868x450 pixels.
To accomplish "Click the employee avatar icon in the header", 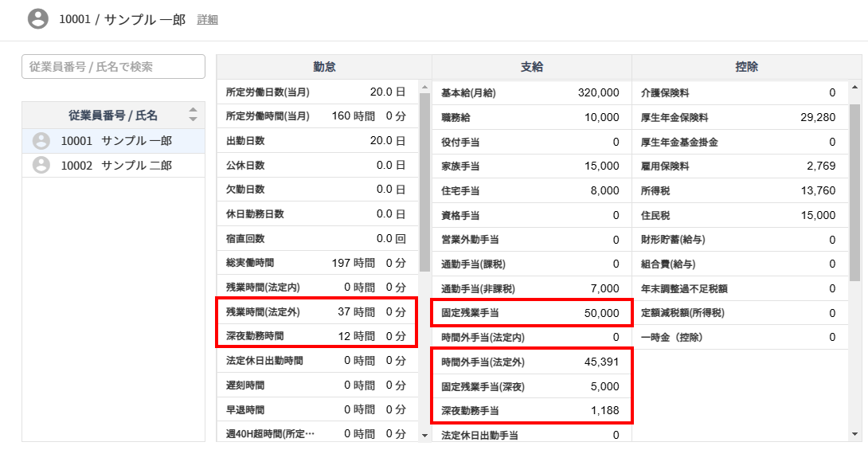I will [x=37, y=19].
